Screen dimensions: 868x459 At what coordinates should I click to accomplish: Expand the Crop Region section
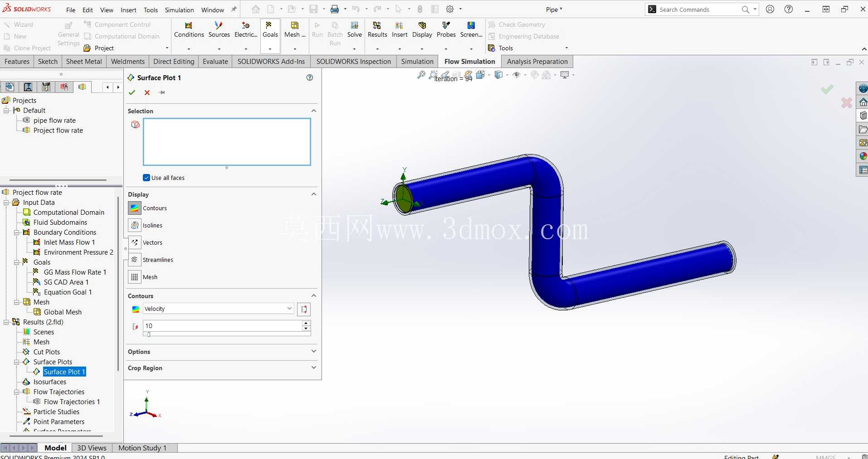point(222,368)
